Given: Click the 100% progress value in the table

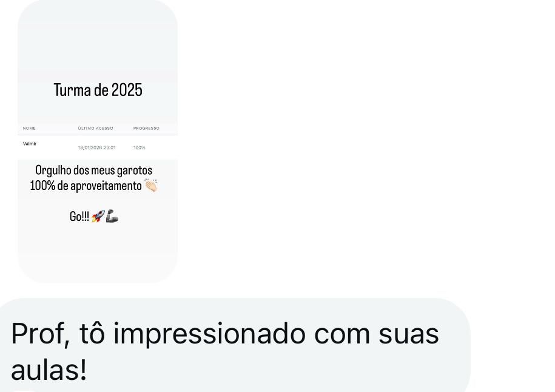Looking at the screenshot, I should point(139,147).
